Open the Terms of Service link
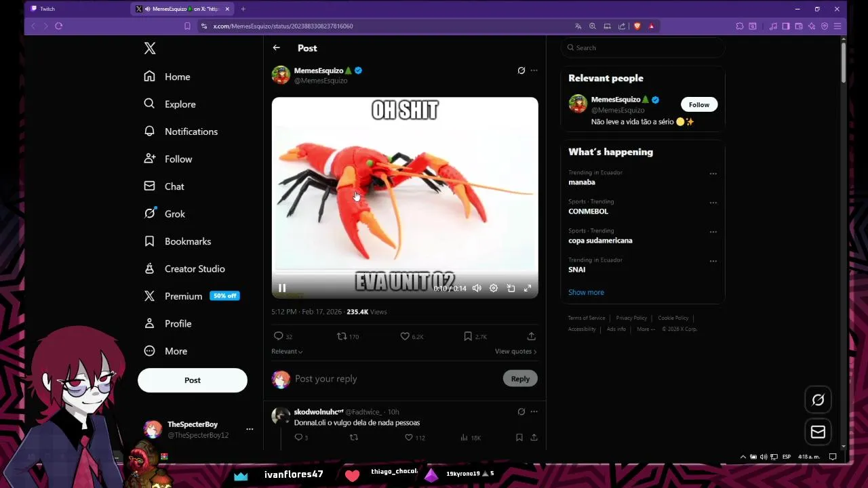The width and height of the screenshot is (868, 488). [587, 318]
